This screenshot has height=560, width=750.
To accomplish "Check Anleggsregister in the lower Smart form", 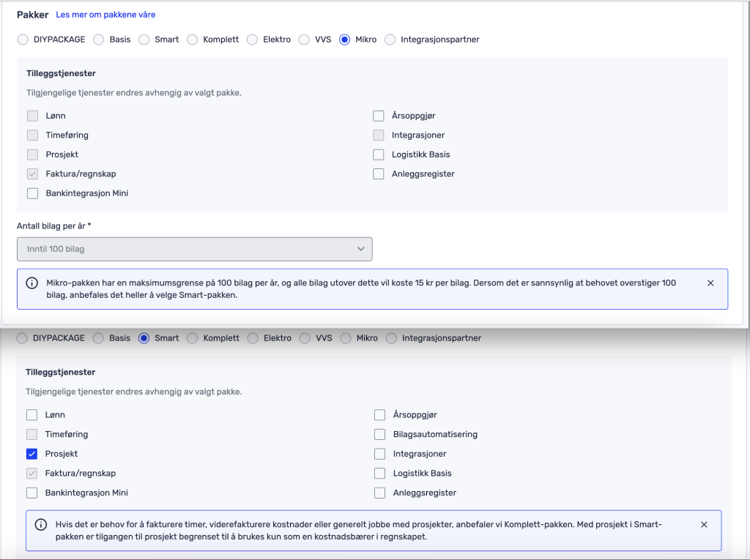I will pyautogui.click(x=379, y=493).
